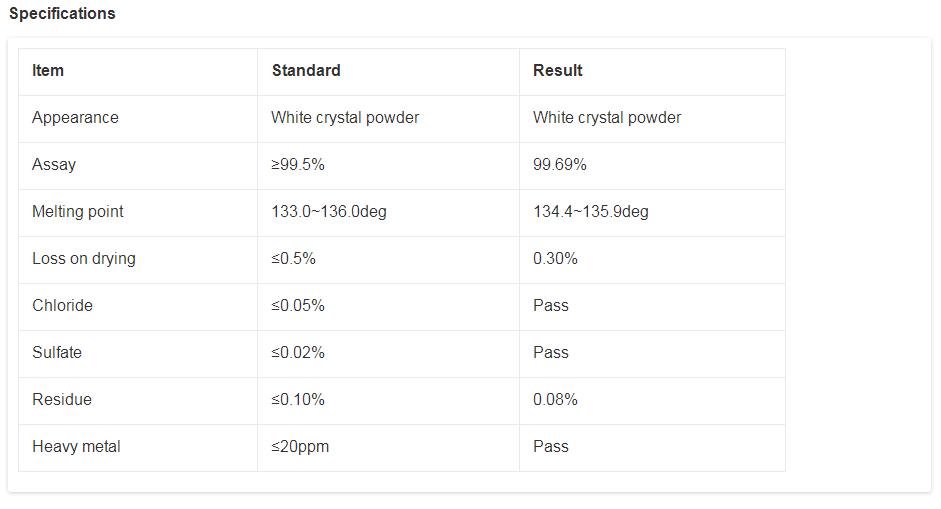Select the Standard column header
Viewport: 941px width, 509px height.
coord(306,71)
